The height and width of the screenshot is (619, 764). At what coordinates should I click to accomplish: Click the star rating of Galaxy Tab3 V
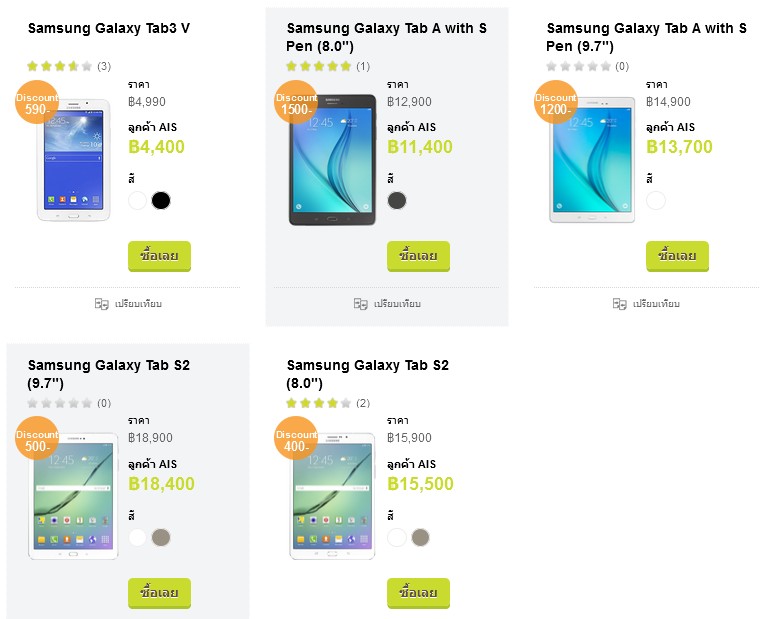click(60, 66)
